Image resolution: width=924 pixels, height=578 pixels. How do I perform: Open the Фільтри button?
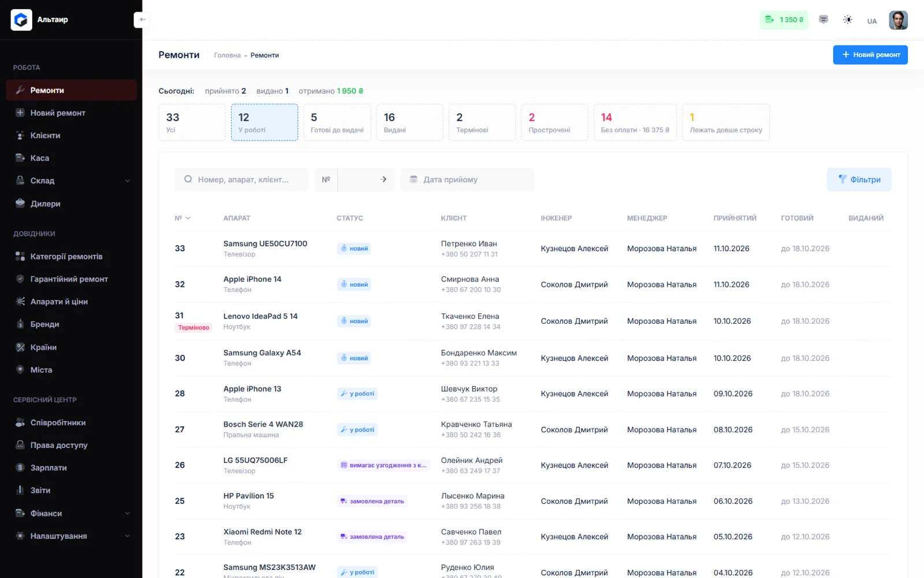pos(859,180)
